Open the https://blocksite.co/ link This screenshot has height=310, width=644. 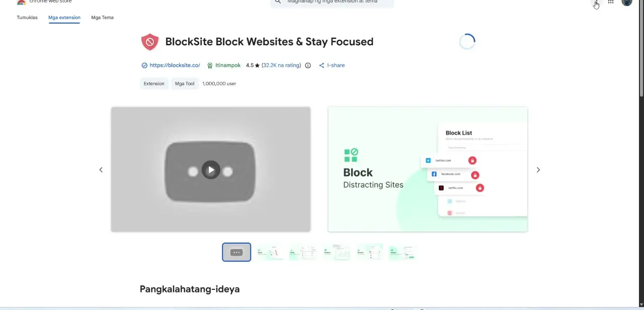175,65
